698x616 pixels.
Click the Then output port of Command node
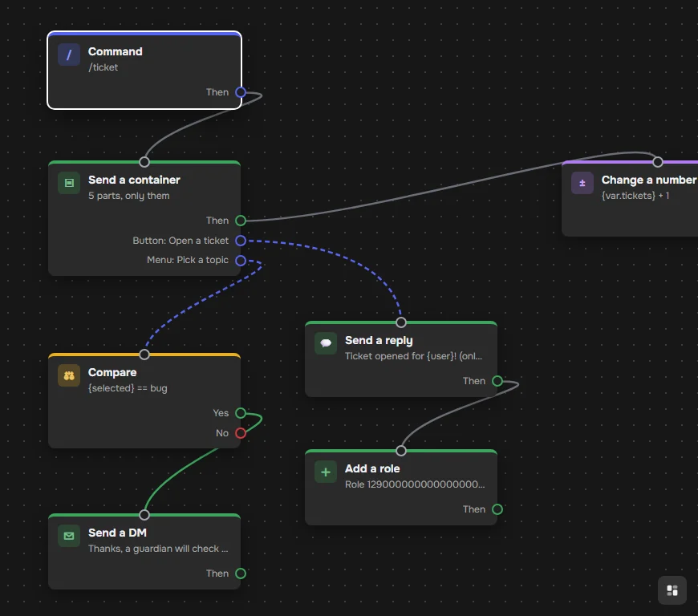tap(241, 92)
